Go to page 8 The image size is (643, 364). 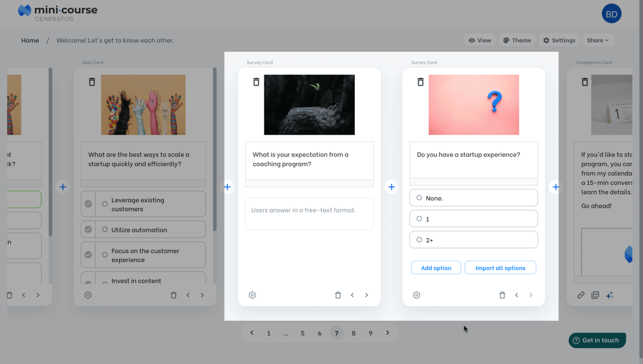354,333
